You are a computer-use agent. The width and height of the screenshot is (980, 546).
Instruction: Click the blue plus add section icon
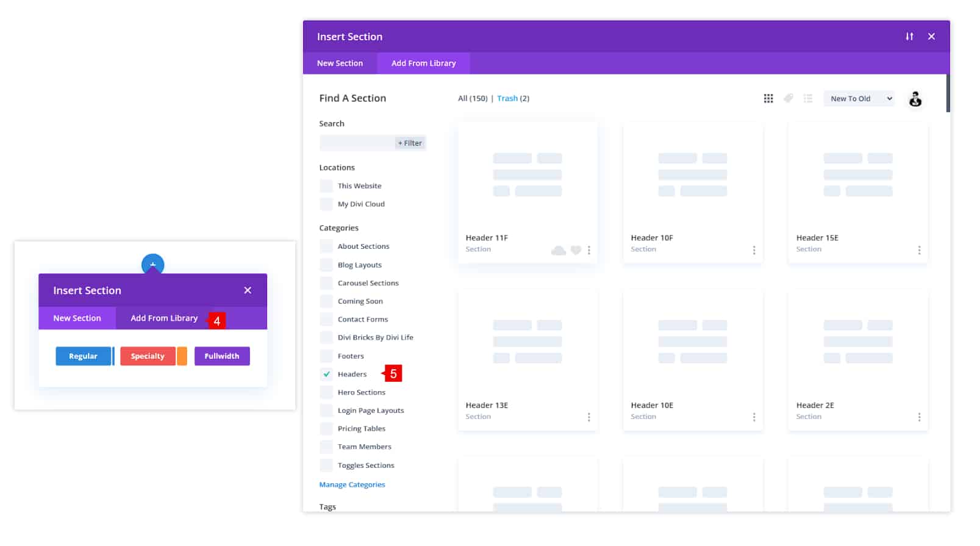click(152, 264)
